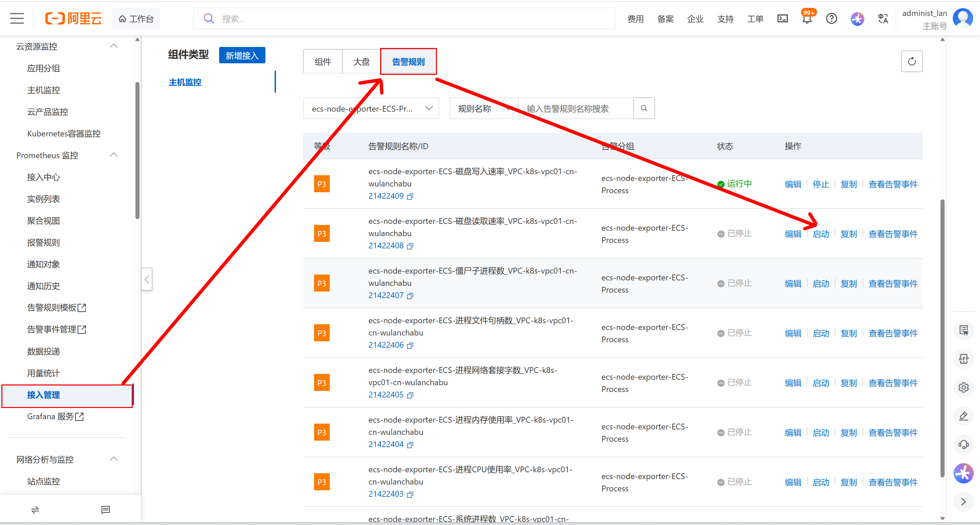
Task: Open the headset support icon
Action: click(x=963, y=444)
